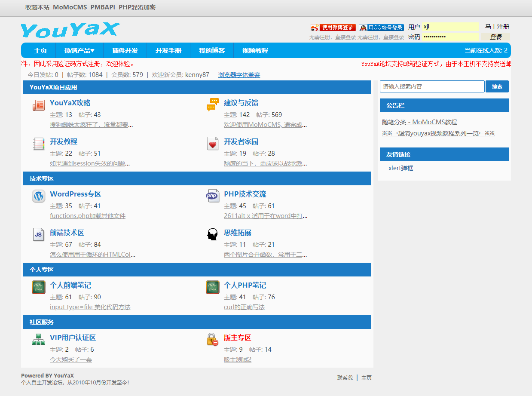Click the search content input box
Screen dimensions: 532x396
[x=432, y=86]
